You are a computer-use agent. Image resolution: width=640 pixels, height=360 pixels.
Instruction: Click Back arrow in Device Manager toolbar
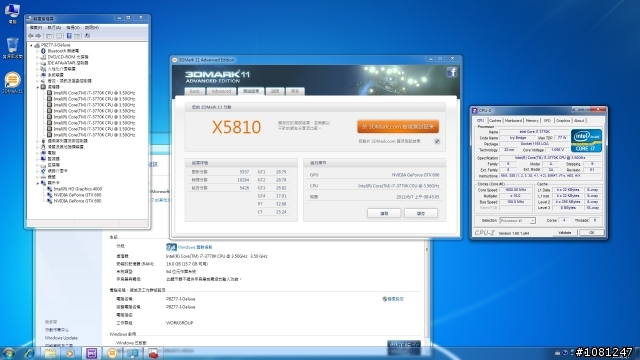coord(31,36)
